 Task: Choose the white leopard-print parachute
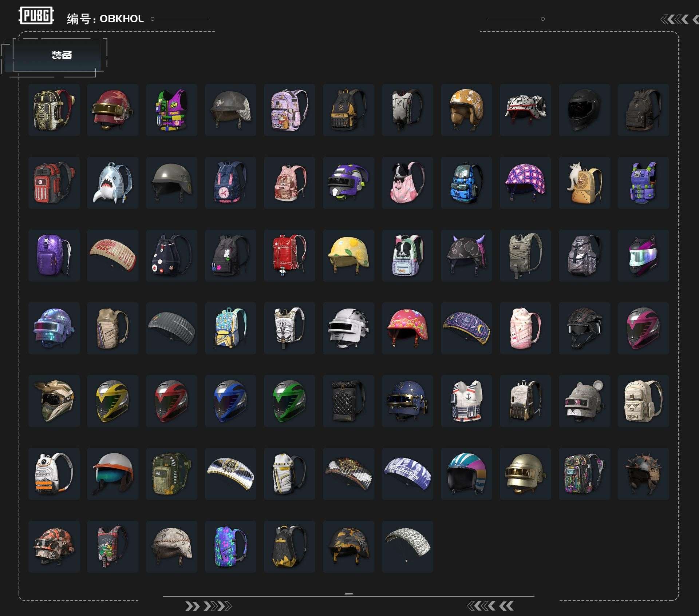pos(408,547)
